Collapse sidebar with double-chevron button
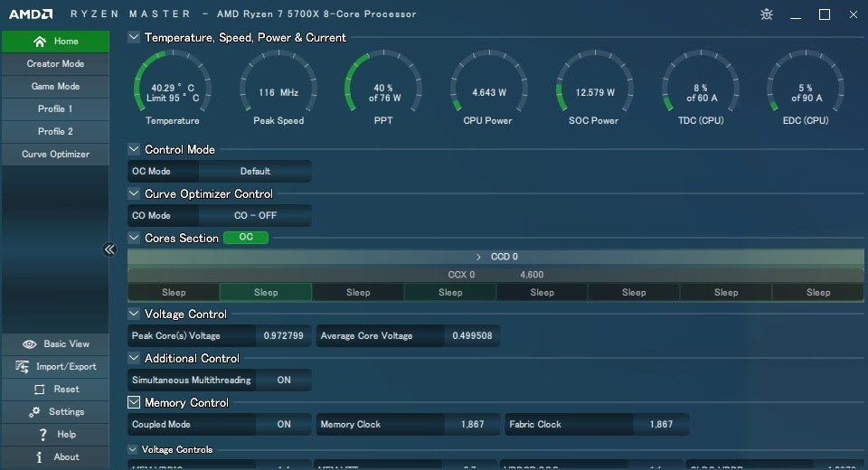Screen dimensions: 868x470 (109, 249)
